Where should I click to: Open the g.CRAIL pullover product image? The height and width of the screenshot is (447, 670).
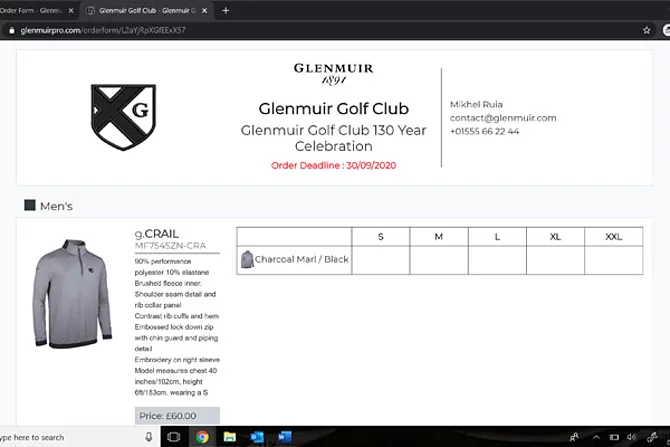(x=72, y=294)
